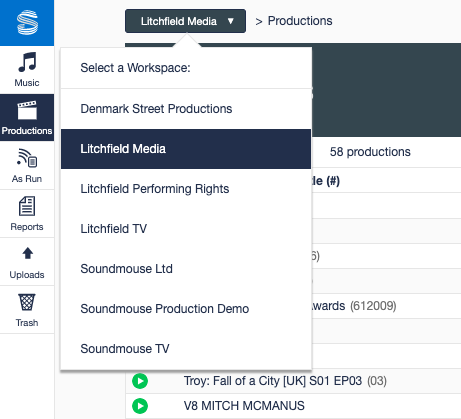Choose Litchfield Performing Rights workspace
The image size is (461, 419).
tap(186, 189)
